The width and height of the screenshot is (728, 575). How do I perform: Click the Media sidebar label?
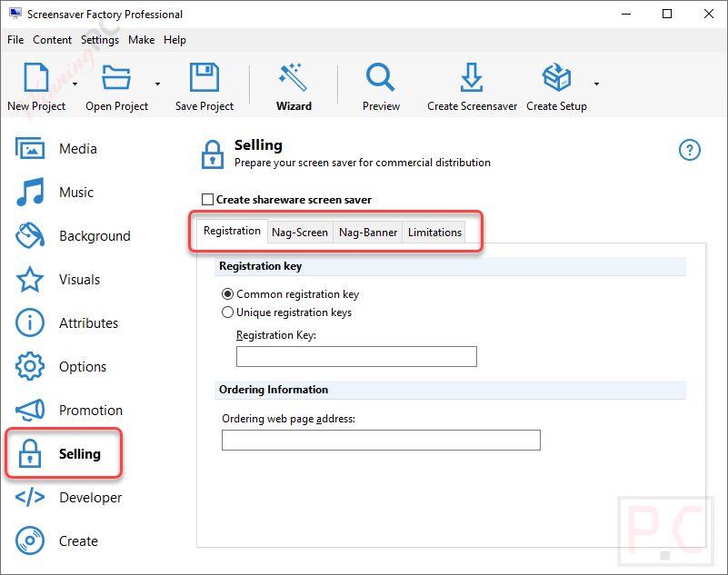pyautogui.click(x=78, y=149)
